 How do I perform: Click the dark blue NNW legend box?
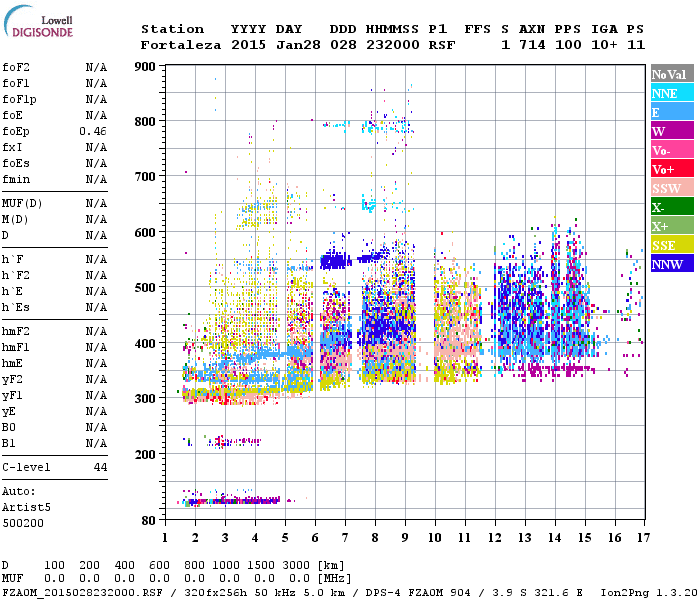tap(671, 264)
